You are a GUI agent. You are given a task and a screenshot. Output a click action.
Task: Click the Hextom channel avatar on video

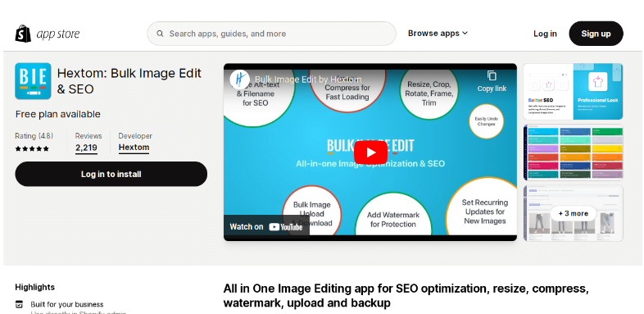click(x=240, y=79)
